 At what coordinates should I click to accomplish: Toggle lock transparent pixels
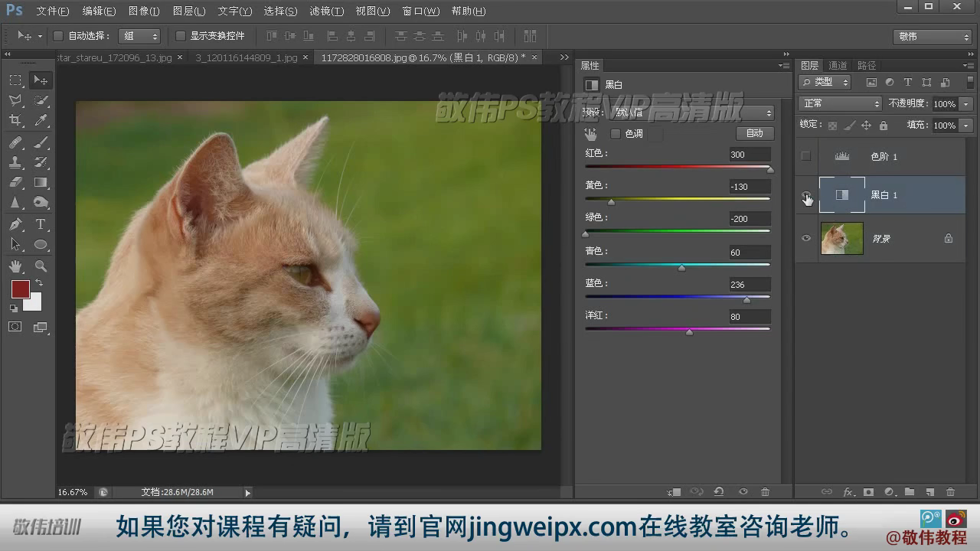[x=832, y=126]
